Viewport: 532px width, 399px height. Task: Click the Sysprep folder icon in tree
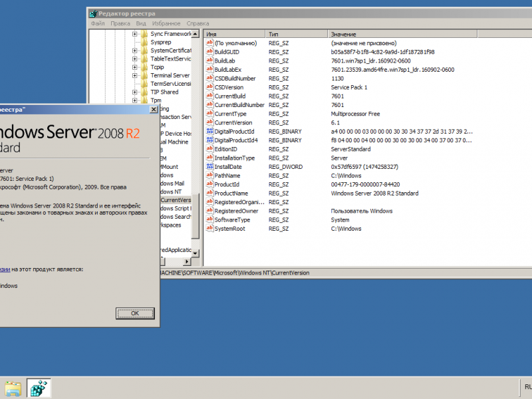(x=144, y=42)
